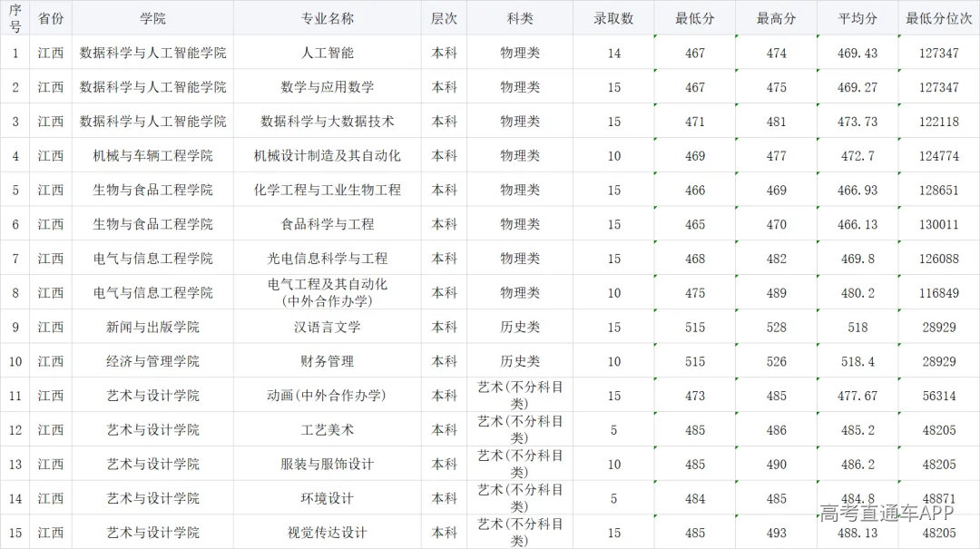The image size is (980, 549).
Task: Click average score 469.8
Action: coord(857,259)
